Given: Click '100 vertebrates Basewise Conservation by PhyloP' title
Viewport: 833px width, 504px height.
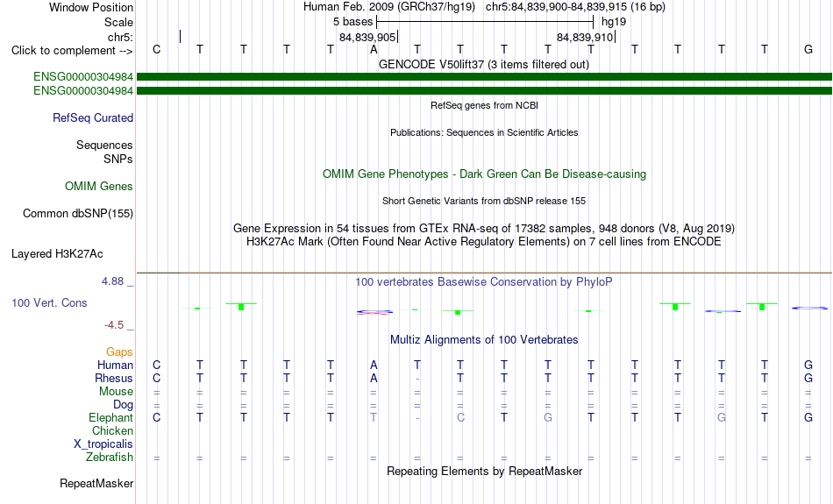Looking at the screenshot, I should tap(484, 282).
